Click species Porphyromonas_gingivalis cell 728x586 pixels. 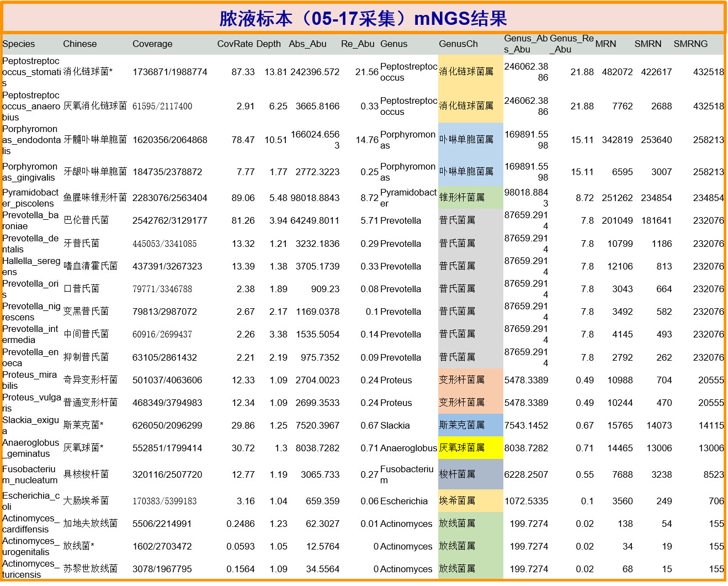point(30,172)
